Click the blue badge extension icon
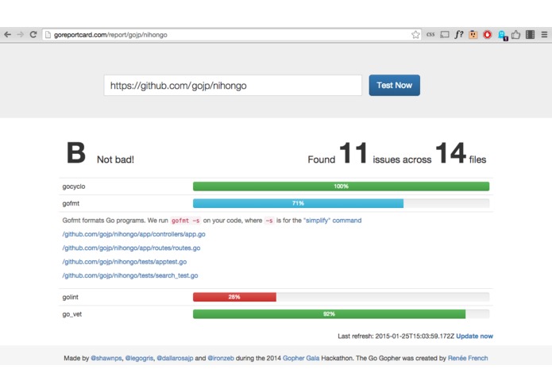The height and width of the screenshot is (392, 552). tap(503, 35)
